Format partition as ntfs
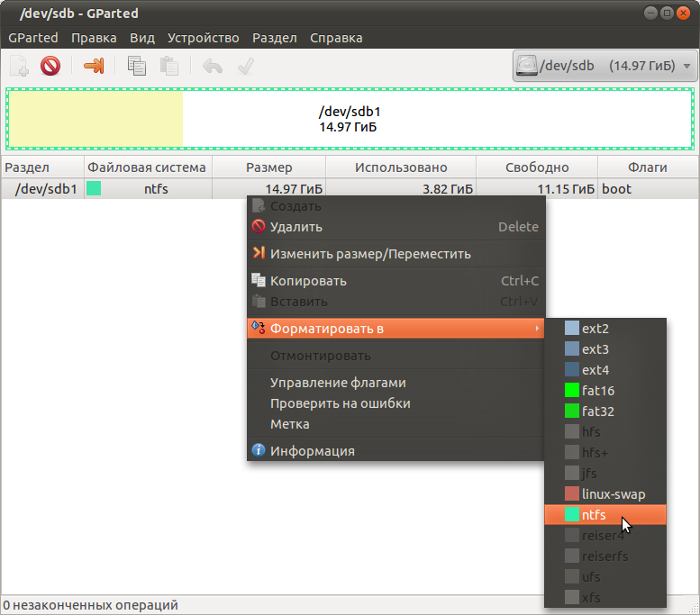700x615 pixels. tap(605, 514)
